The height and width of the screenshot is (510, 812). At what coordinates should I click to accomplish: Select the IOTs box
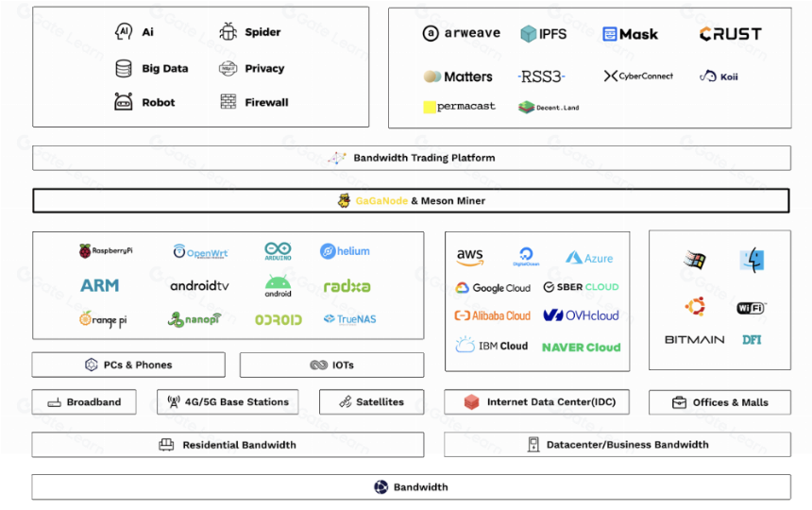[x=332, y=365]
